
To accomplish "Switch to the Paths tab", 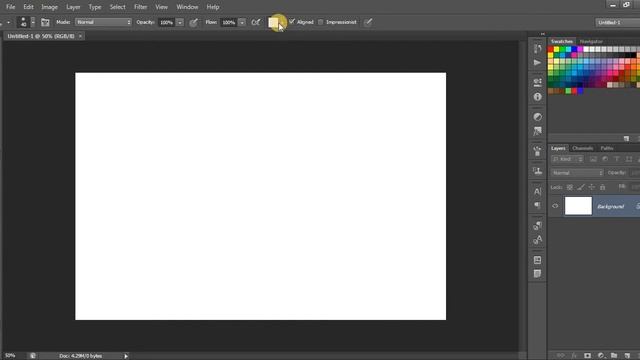I will (607, 149).
